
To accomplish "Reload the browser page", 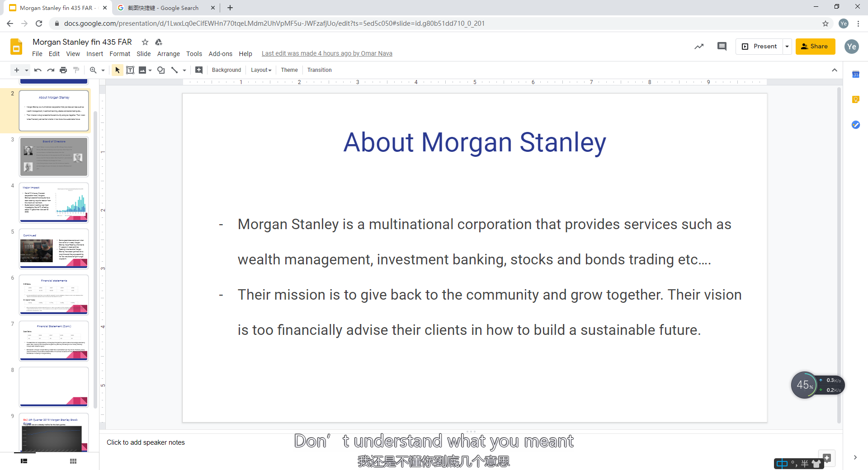I will [x=39, y=23].
